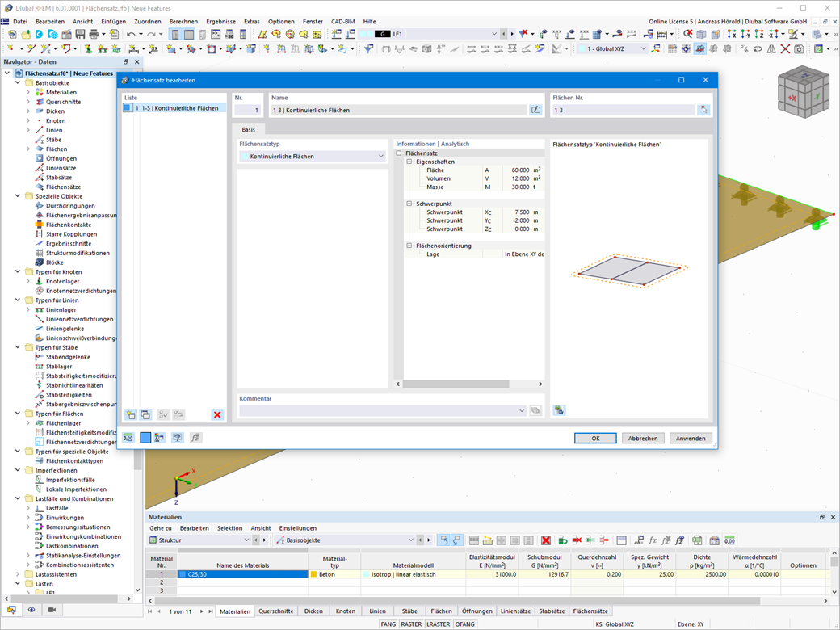This screenshot has width=840, height=630.
Task: Click the comment library icon beside Kommentar field
Action: 535,410
